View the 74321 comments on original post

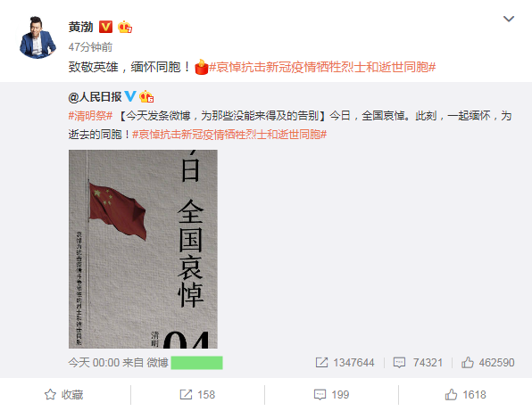(x=418, y=363)
